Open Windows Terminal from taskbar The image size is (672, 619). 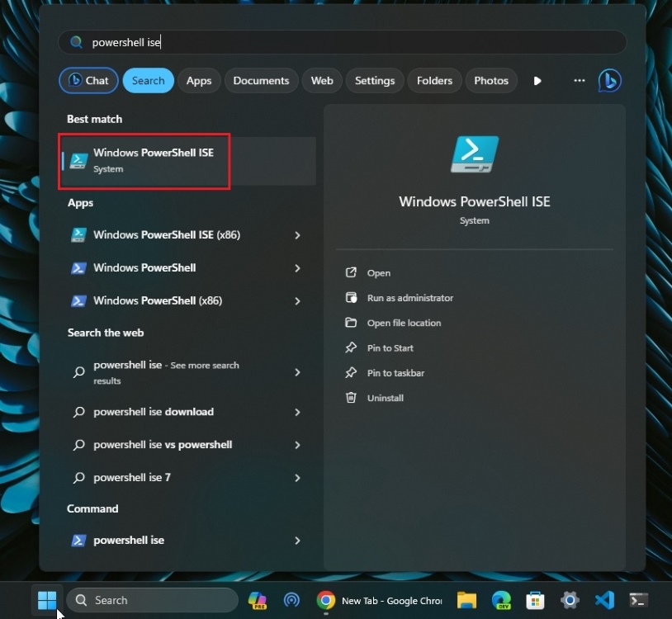point(638,600)
